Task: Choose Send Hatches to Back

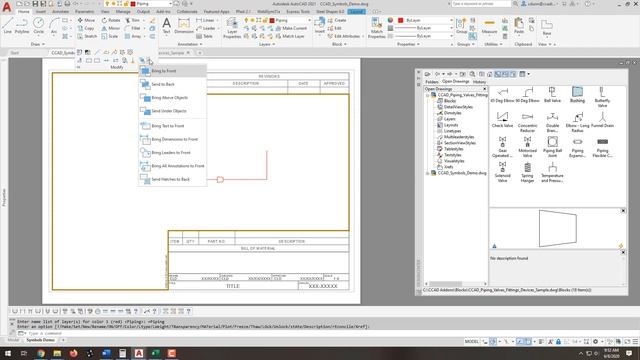Action: [173, 179]
